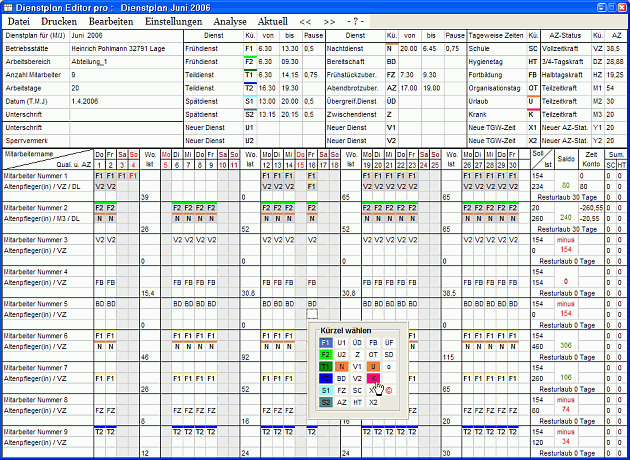630x460 pixels.
Task: Click Teildienst T1 end time 14.15
Action: pos(289,75)
